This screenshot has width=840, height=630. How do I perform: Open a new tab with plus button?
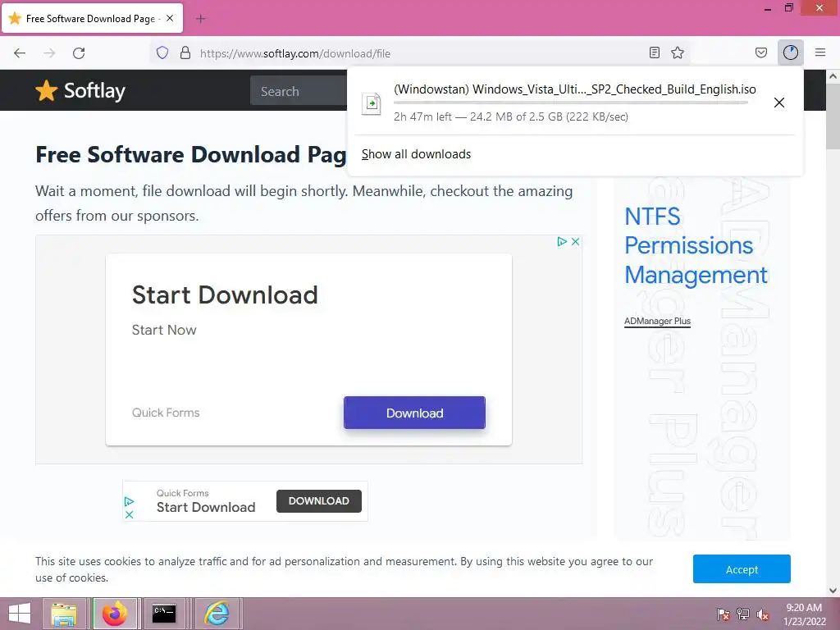[200, 19]
